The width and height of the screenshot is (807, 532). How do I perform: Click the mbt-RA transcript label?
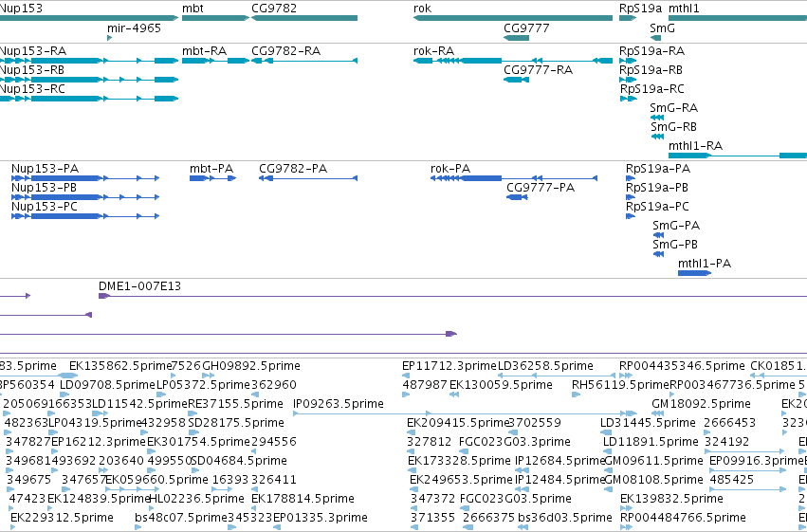[204, 51]
